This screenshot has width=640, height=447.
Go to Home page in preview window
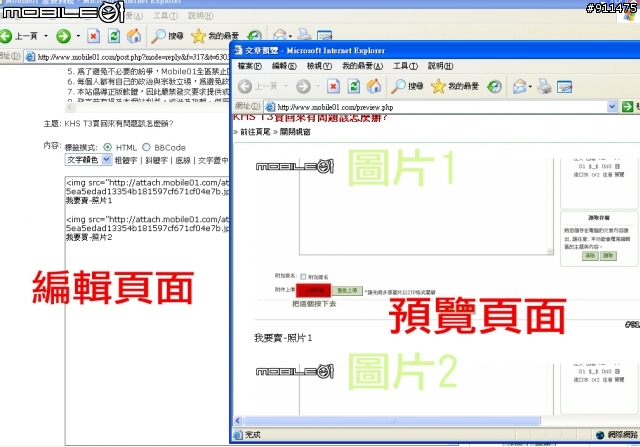click(x=374, y=86)
